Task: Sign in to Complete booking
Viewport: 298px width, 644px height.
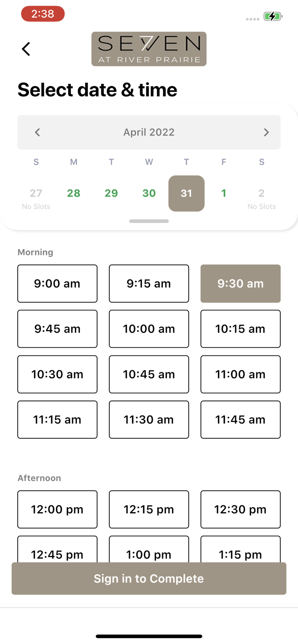Action: [149, 578]
